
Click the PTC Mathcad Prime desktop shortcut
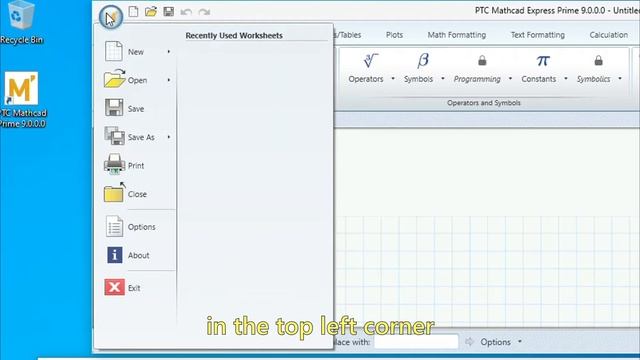[x=22, y=100]
